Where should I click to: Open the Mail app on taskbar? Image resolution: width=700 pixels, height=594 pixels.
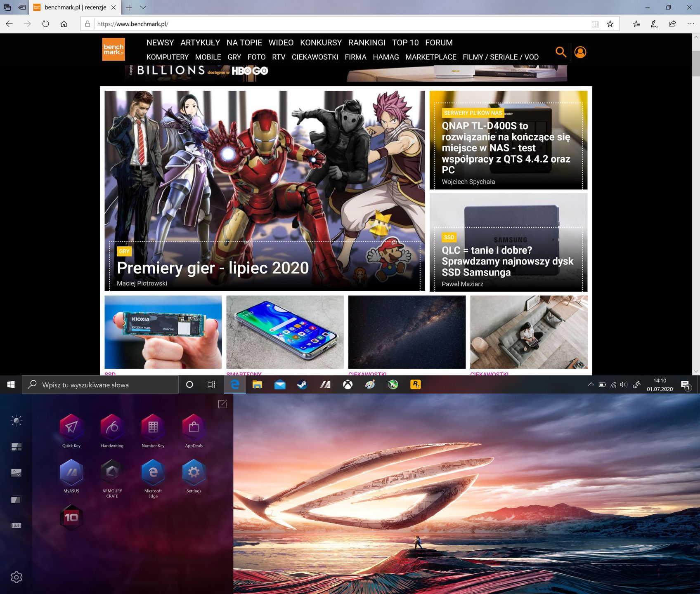tap(280, 384)
